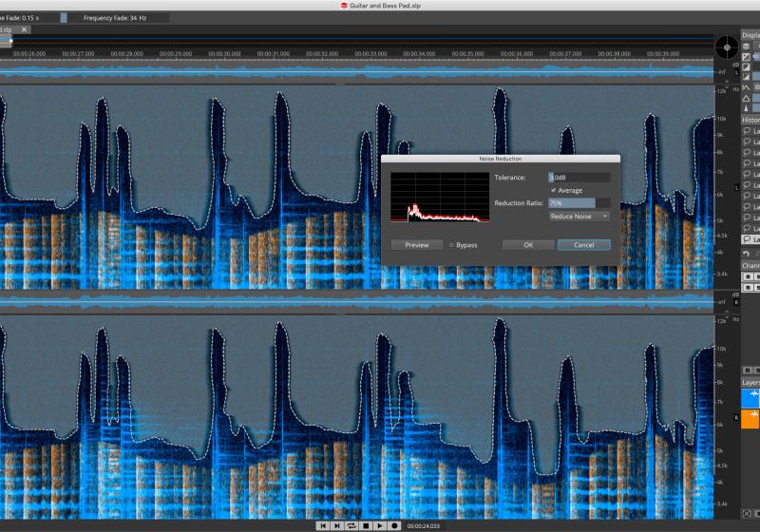The height and width of the screenshot is (532, 760).
Task: Click the Preview button in Noise Reduction
Action: click(417, 245)
